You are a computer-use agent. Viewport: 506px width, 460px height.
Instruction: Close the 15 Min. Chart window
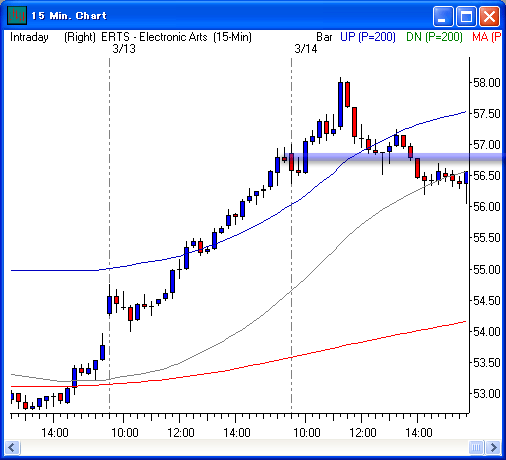pyautogui.click(x=489, y=16)
